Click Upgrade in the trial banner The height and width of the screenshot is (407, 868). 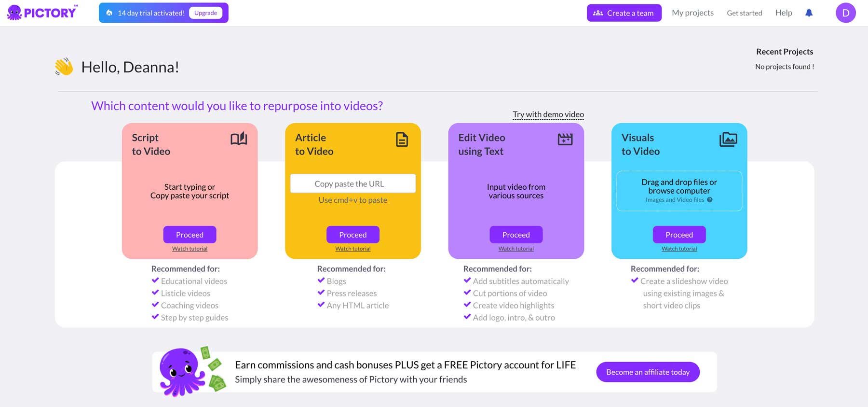click(x=206, y=13)
